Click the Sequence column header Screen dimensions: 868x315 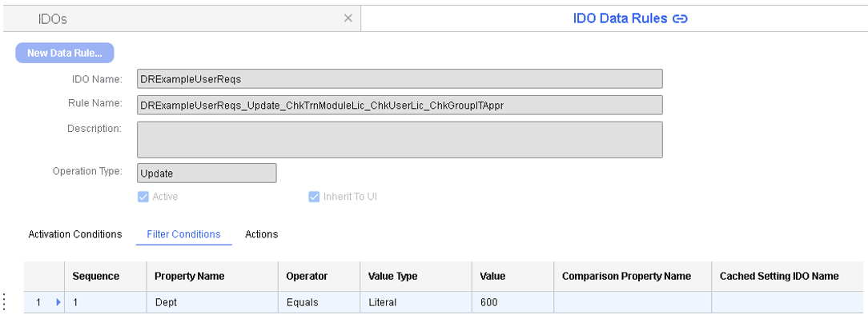pyautogui.click(x=106, y=277)
